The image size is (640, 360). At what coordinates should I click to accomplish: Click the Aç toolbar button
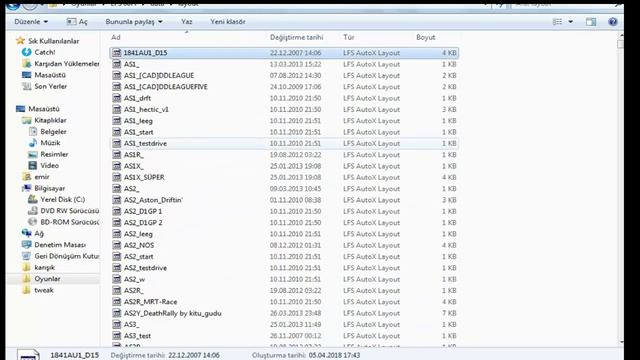tap(77, 22)
